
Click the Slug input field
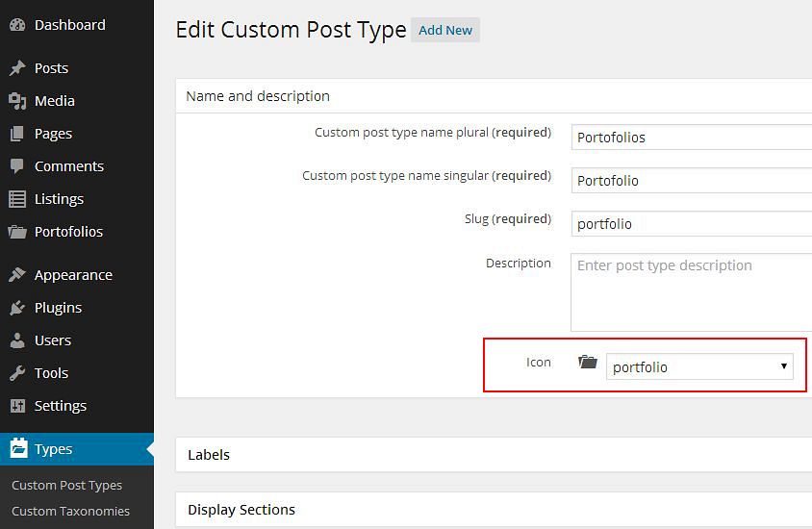[692, 223]
